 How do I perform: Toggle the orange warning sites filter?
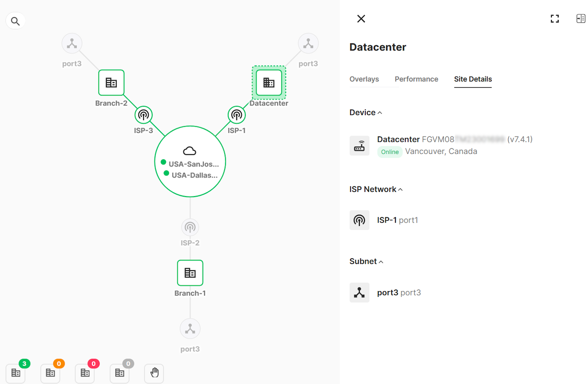[50, 373]
